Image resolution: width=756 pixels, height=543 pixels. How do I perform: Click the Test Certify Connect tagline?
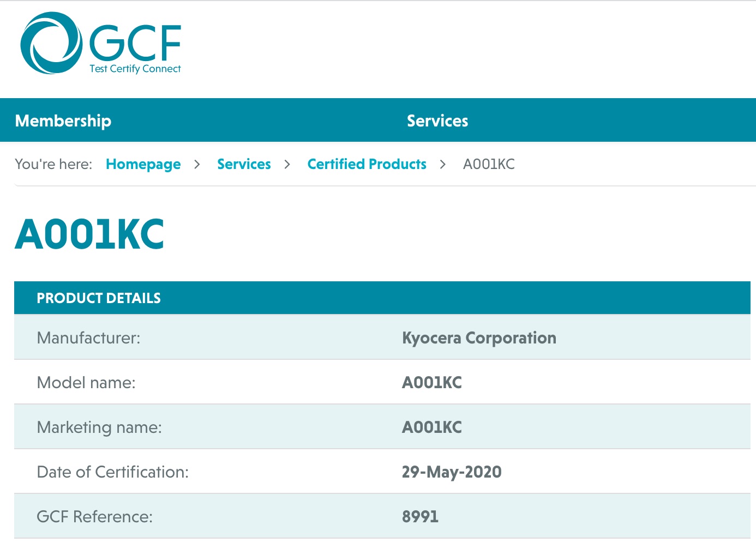coord(135,69)
